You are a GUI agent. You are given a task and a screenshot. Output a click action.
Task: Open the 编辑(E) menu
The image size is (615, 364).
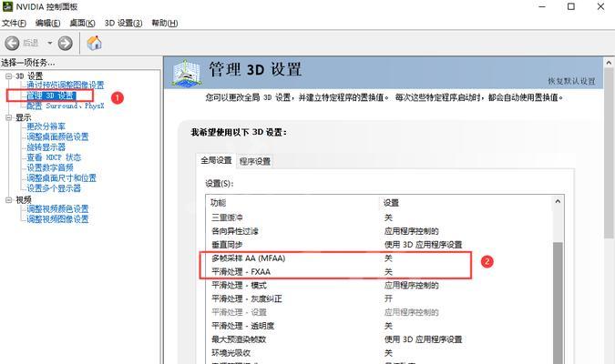click(x=48, y=23)
